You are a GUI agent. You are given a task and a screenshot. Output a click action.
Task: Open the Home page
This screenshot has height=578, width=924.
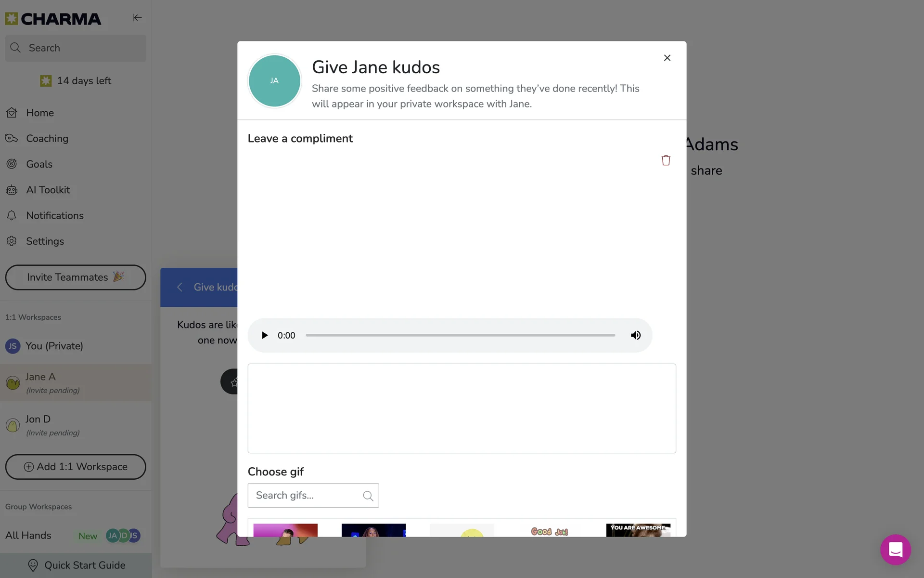pyautogui.click(x=40, y=113)
